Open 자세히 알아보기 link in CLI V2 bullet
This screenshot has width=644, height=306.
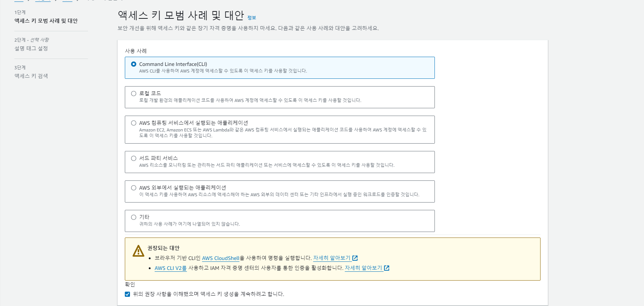click(x=363, y=268)
